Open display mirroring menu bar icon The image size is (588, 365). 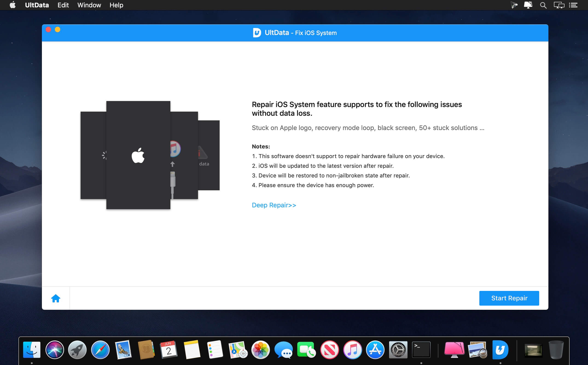click(x=559, y=5)
